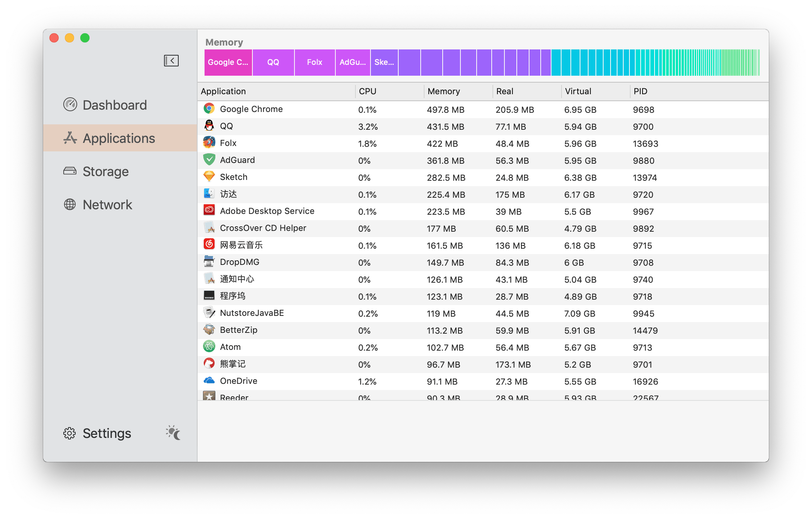Click the Folx segment in memory bar

pos(315,63)
